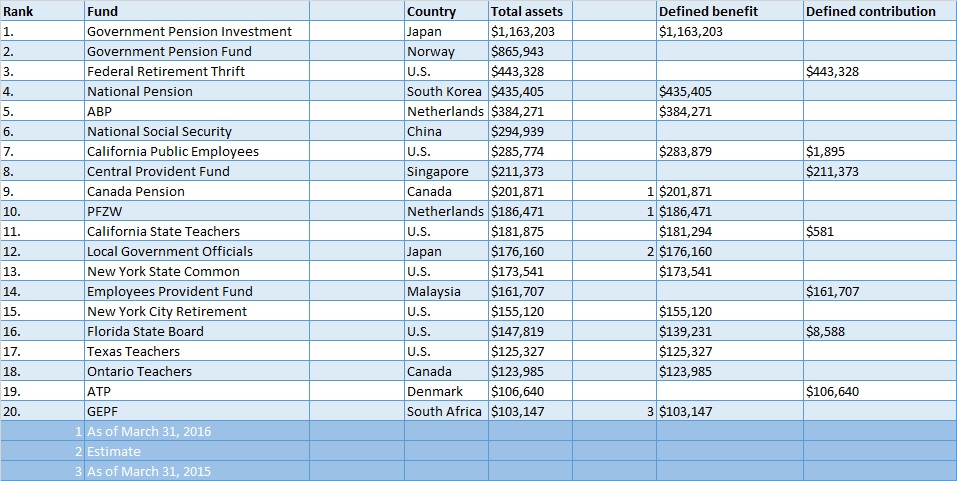Select the 'Defined contribution' header cell

[x=880, y=11]
